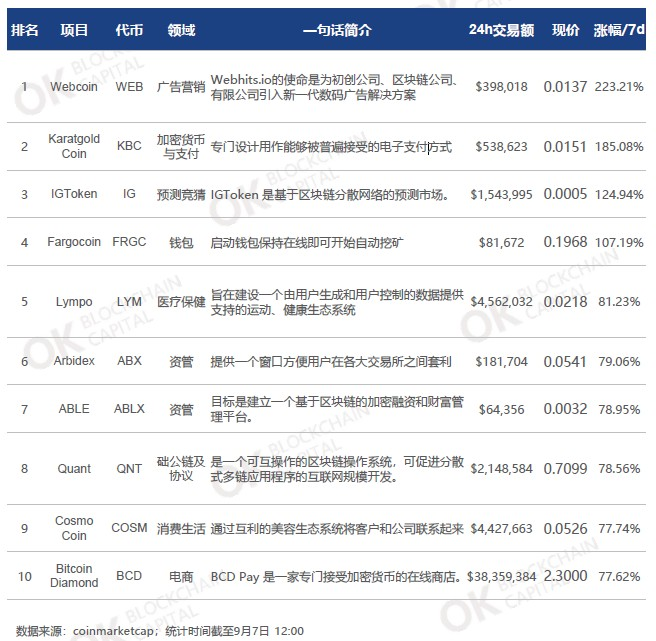Click the 0.7099 price value
The width and height of the screenshot is (656, 641).
565,469
